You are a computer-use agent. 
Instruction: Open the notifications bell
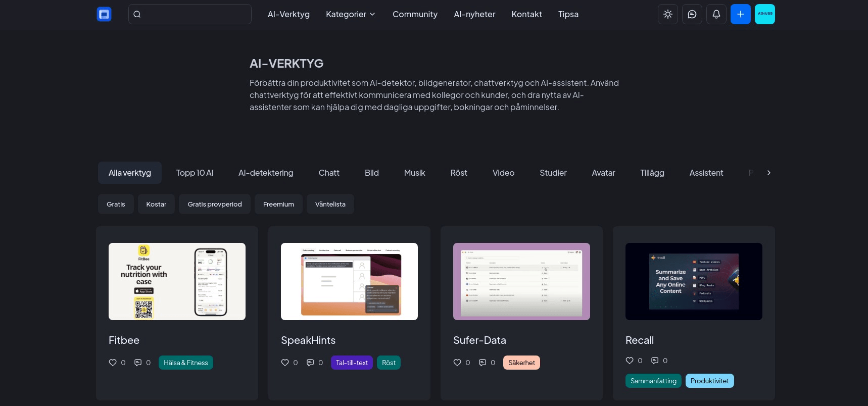click(716, 14)
